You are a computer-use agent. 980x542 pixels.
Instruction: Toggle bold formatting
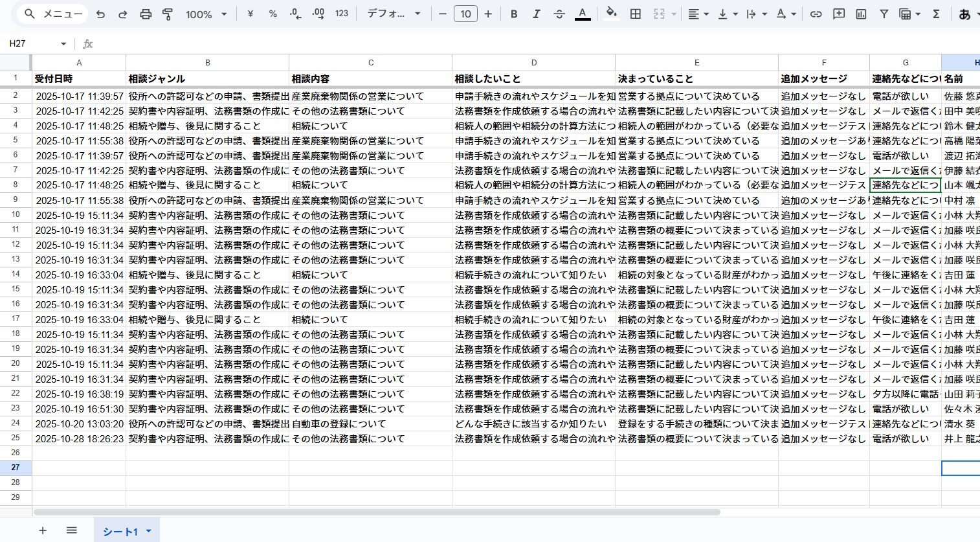[514, 14]
